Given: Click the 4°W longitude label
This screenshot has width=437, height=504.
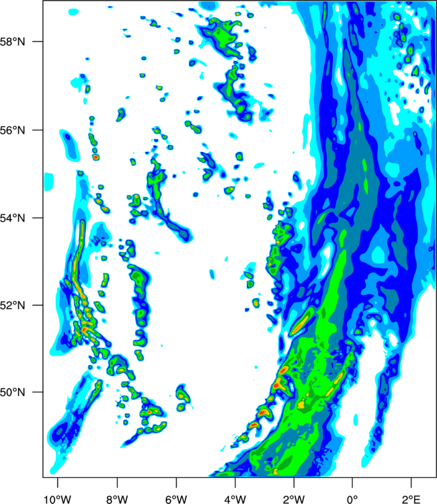Looking at the screenshot, I should point(235,499).
